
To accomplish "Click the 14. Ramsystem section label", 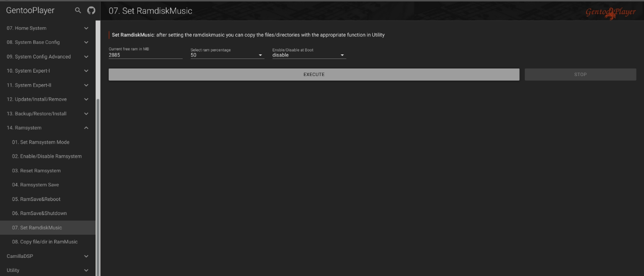I will [x=24, y=128].
